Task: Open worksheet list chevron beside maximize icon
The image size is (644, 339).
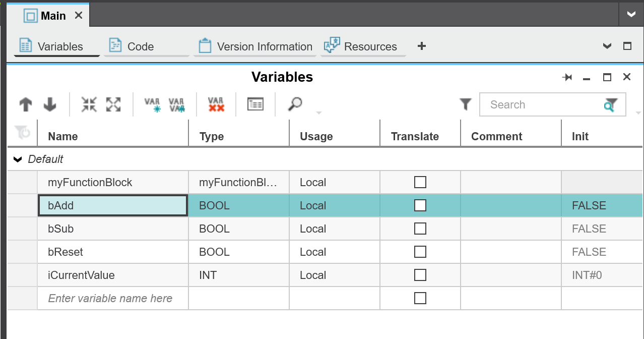Action: click(607, 46)
